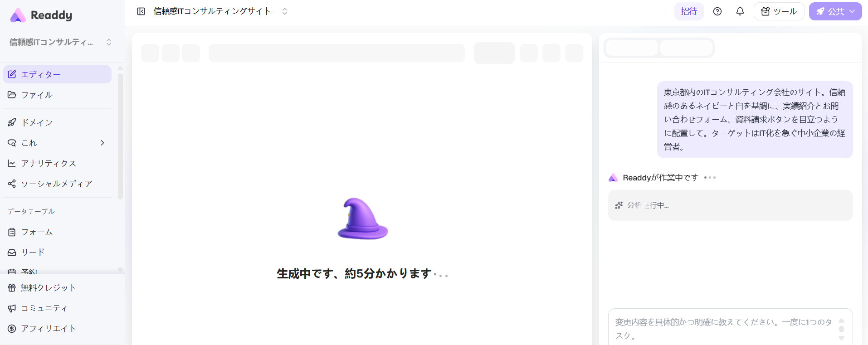
Task: Click the Readdyが作業中です status text
Action: coord(660,178)
